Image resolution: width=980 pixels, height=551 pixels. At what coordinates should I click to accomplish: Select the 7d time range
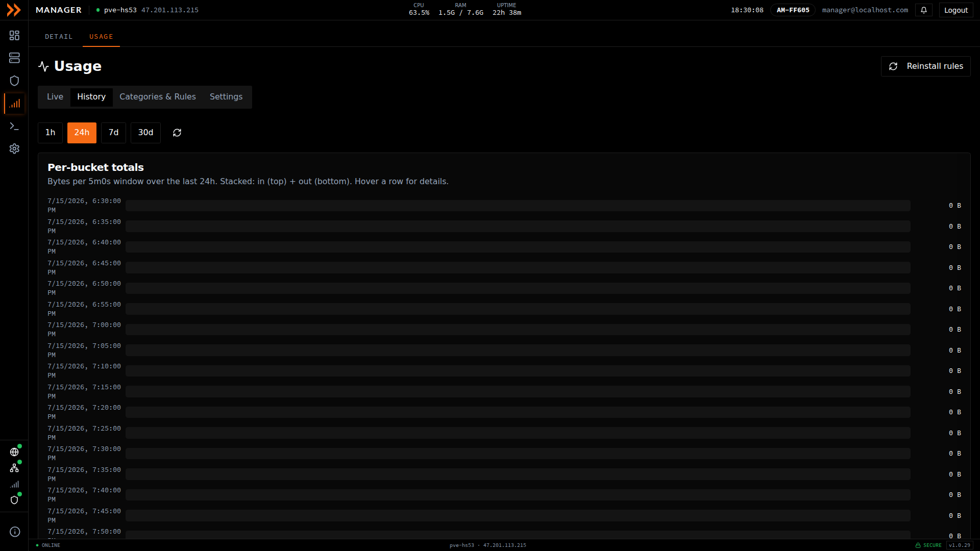point(113,133)
